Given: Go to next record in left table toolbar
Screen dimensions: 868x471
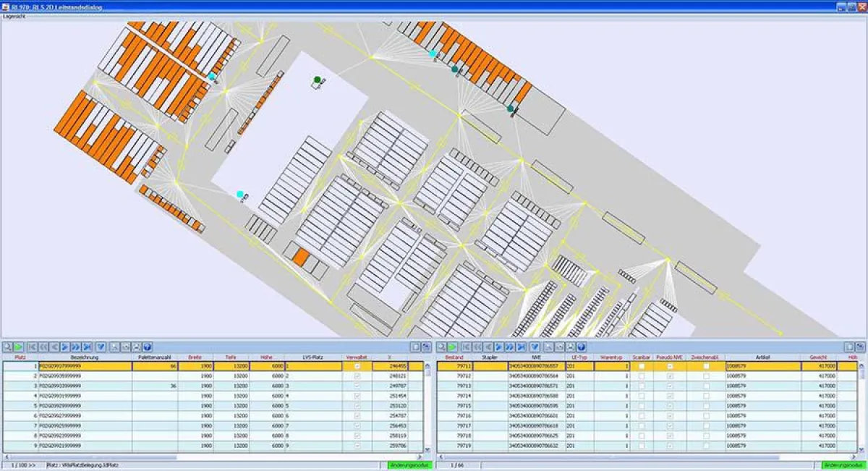Looking at the screenshot, I should pos(64,348).
